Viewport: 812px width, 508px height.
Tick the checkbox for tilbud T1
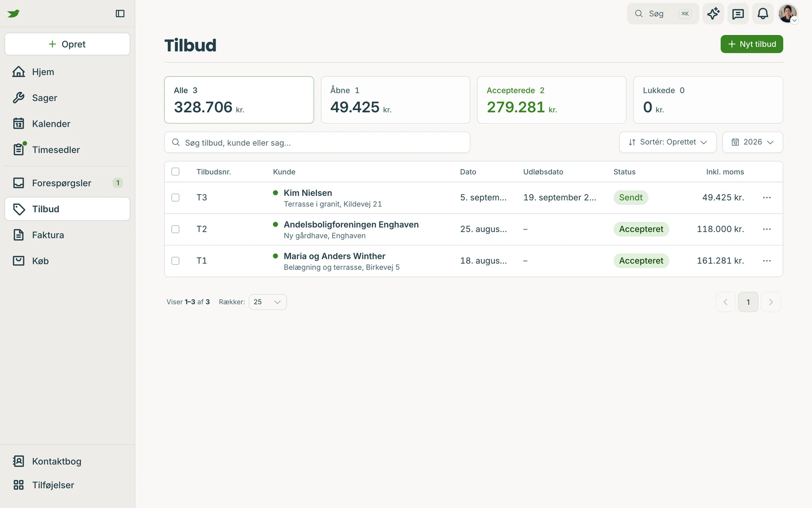coord(175,261)
